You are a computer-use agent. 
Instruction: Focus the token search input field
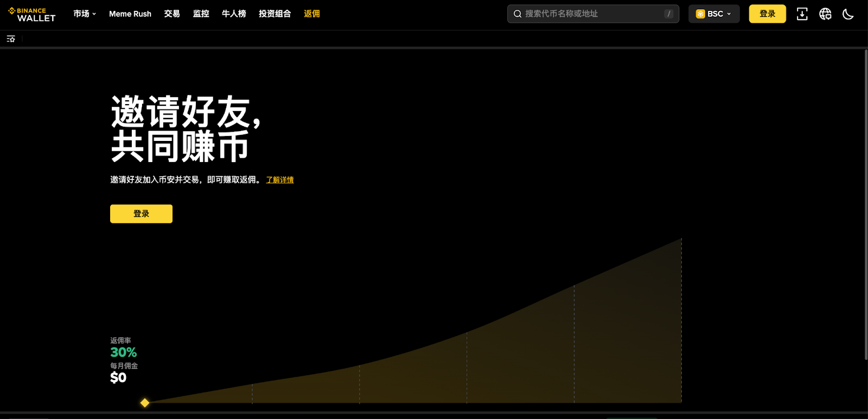[x=593, y=14]
